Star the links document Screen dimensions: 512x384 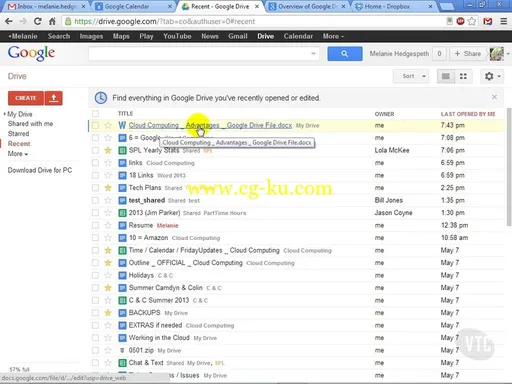pyautogui.click(x=108, y=163)
